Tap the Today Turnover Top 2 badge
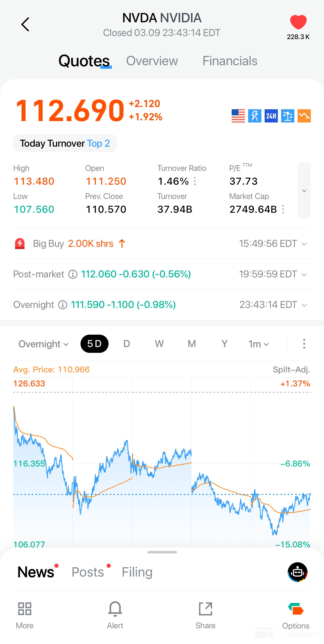 coord(65,143)
